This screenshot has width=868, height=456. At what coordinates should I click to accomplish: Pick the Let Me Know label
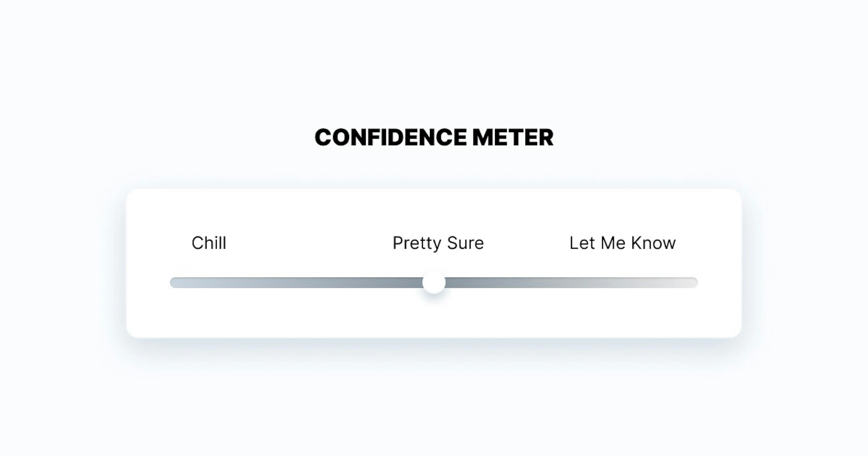tap(622, 243)
